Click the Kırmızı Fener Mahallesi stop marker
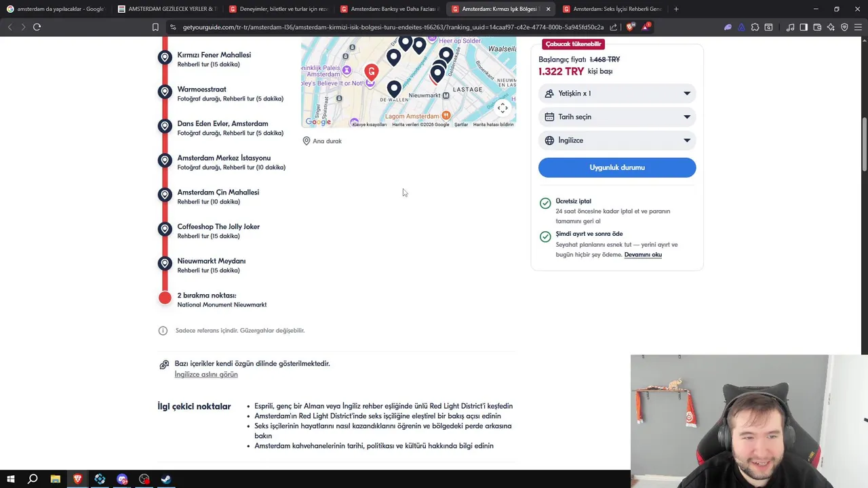The height and width of the screenshot is (488, 868). coord(165,58)
